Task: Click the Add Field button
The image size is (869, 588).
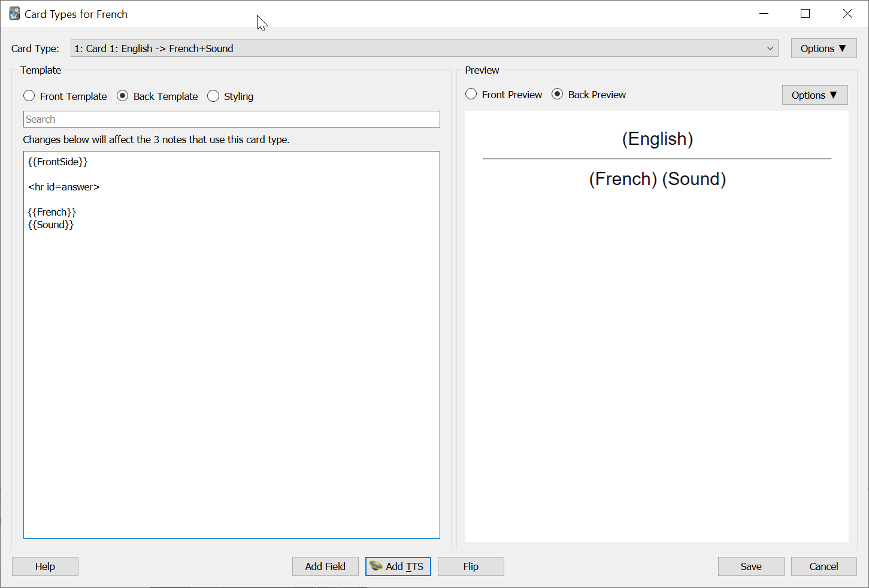Action: click(x=325, y=566)
